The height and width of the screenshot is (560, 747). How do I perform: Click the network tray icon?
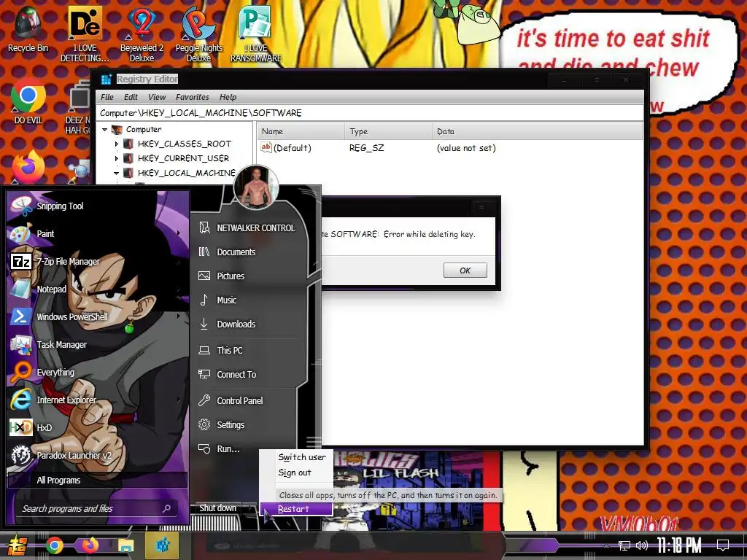(624, 545)
